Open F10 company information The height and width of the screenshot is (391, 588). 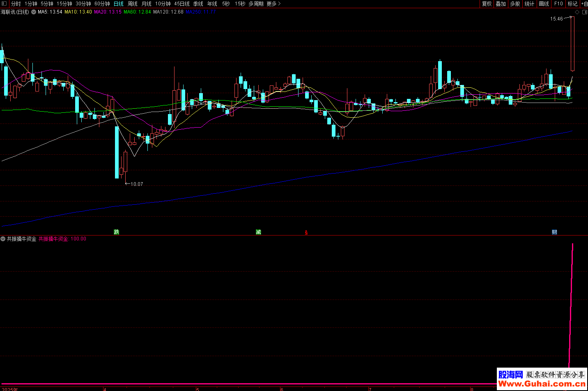[558, 4]
